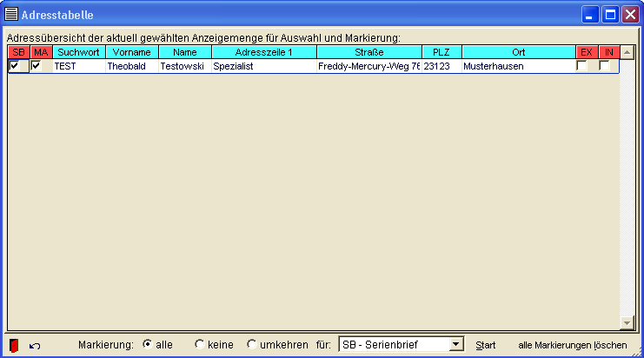Click the Adresstabelle window title icon
Viewport: 644px width, 358px height.
click(11, 15)
